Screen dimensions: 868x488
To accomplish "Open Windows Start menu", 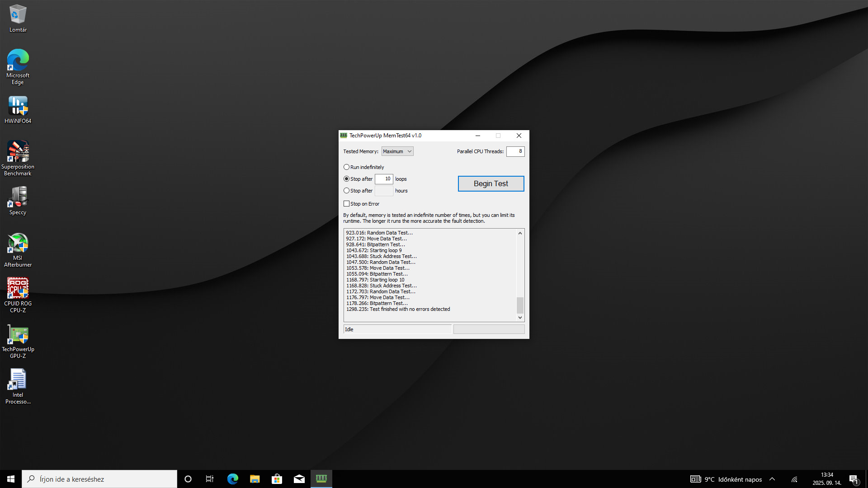I will coord(11,479).
